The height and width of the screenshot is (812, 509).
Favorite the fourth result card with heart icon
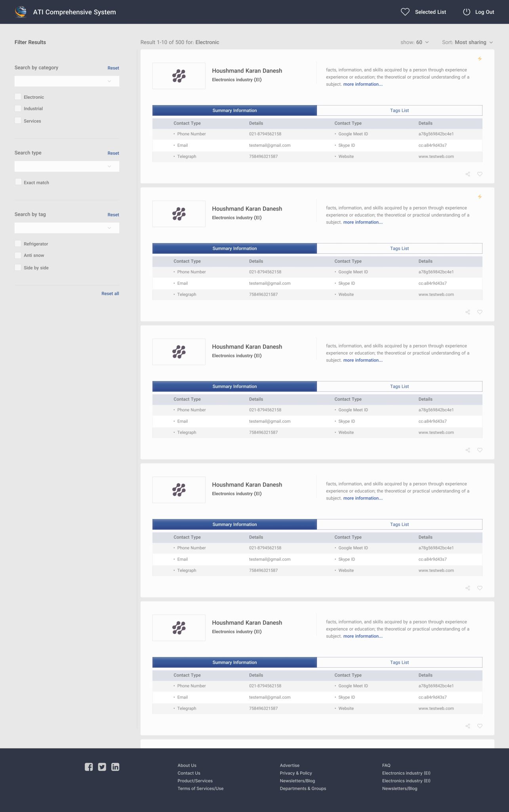click(480, 588)
